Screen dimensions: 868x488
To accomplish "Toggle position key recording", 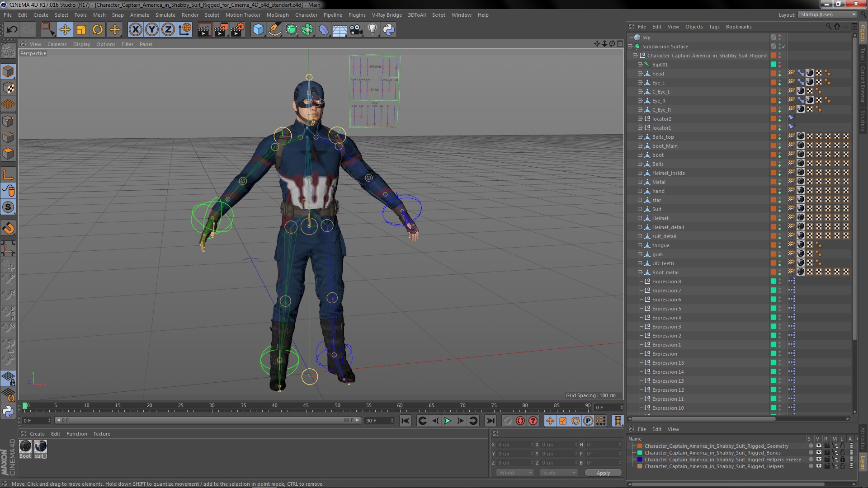I will coord(550,421).
